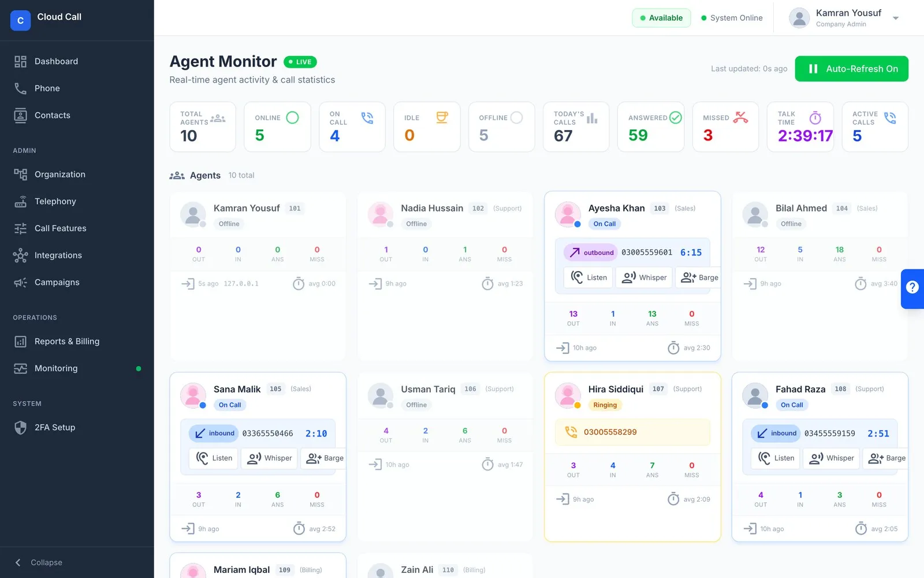The width and height of the screenshot is (924, 578).
Task: Collapse the sidebar
Action: click(x=39, y=562)
